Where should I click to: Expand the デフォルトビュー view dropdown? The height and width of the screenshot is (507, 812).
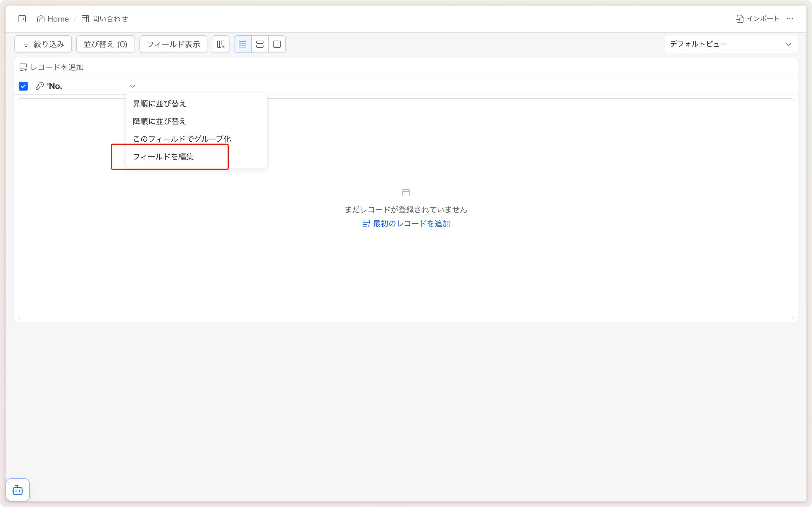(x=731, y=44)
